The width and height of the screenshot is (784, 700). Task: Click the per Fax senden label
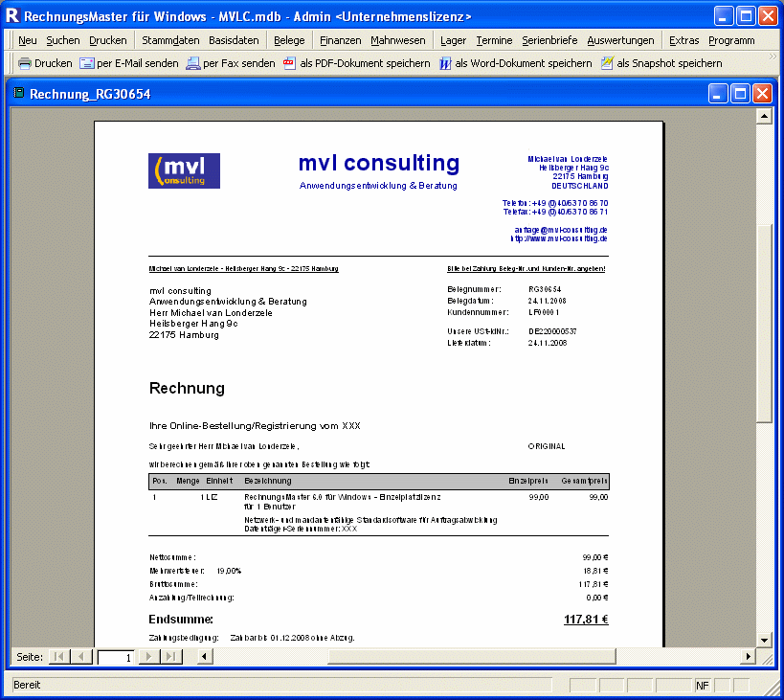(239, 63)
